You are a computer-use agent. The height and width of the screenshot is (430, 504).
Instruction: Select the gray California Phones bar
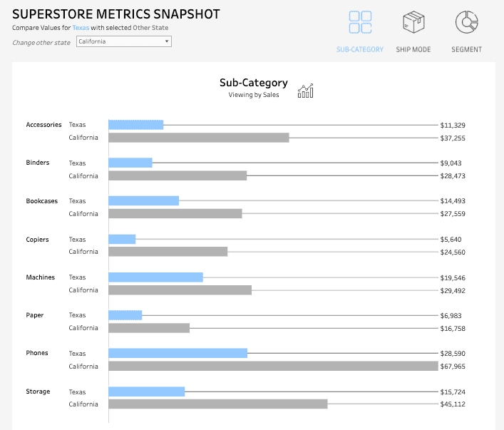click(273, 366)
